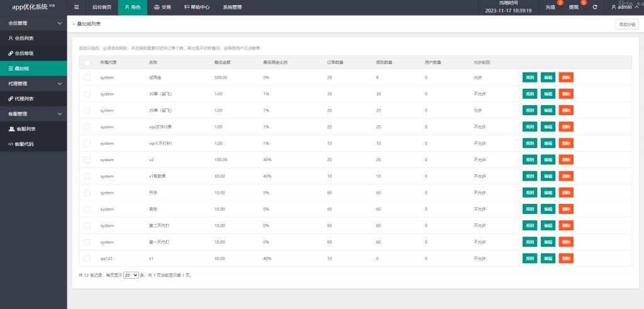Collapse sidebar with the hamburger menu icon
Viewport: 644px width, 309px height.
[77, 8]
